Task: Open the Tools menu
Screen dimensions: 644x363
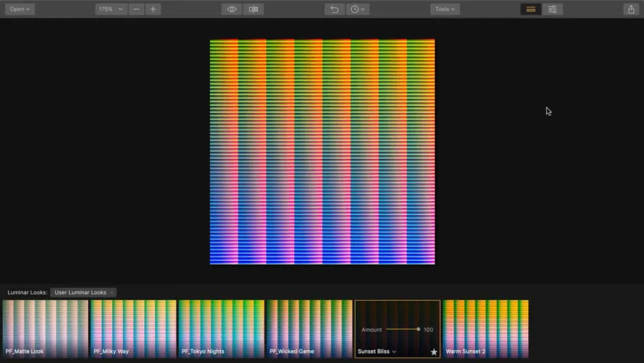Action: click(x=445, y=9)
